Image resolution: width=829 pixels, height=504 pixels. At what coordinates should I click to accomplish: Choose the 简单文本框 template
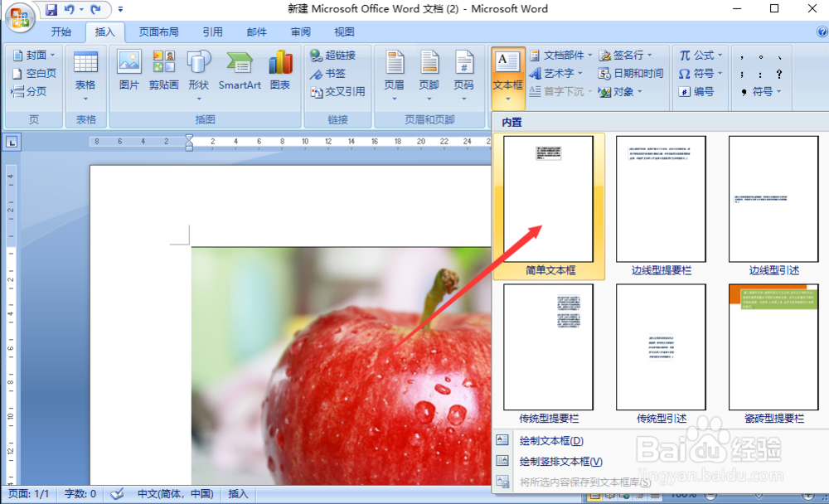549,206
